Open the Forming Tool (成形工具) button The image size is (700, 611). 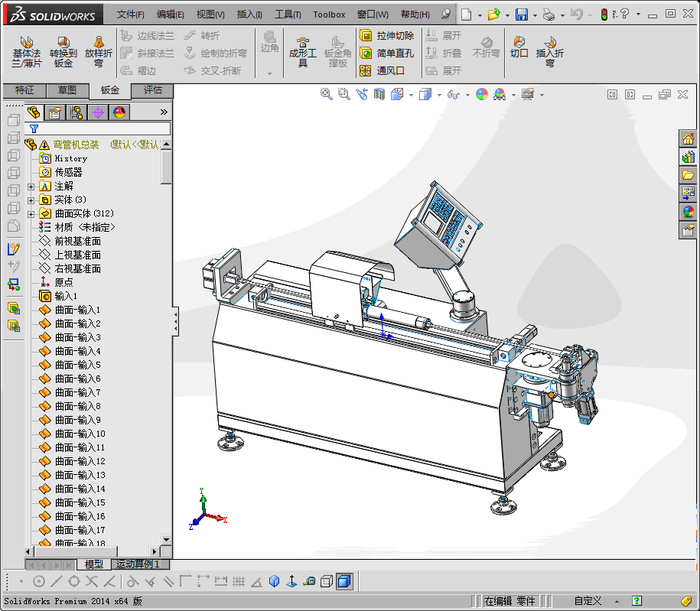click(x=303, y=52)
